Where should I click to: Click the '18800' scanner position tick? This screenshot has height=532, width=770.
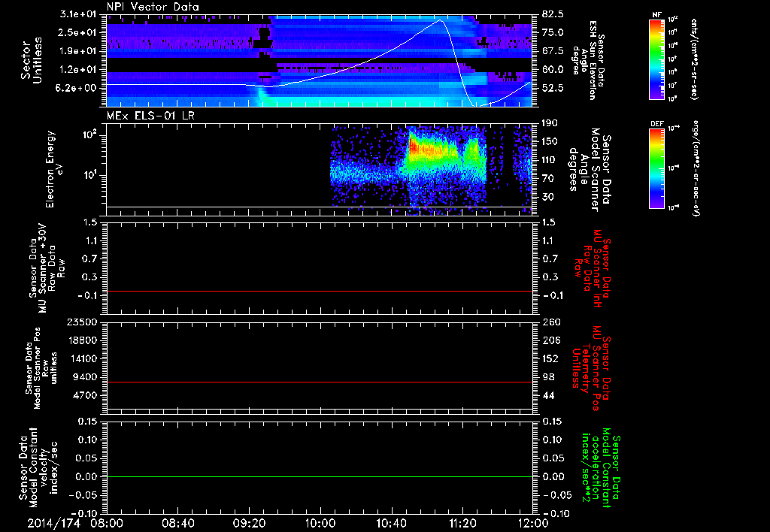(83, 340)
